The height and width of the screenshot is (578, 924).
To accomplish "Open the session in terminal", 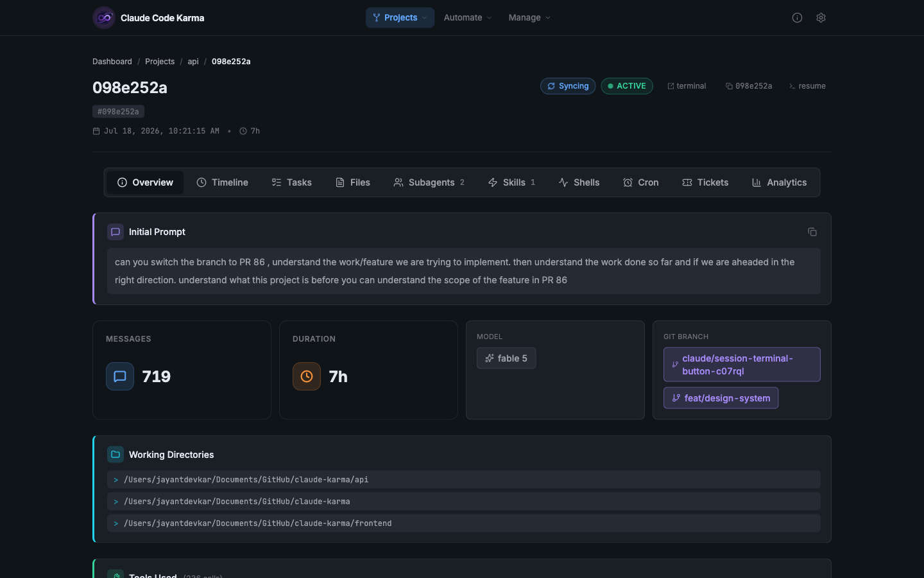I will coord(687,86).
